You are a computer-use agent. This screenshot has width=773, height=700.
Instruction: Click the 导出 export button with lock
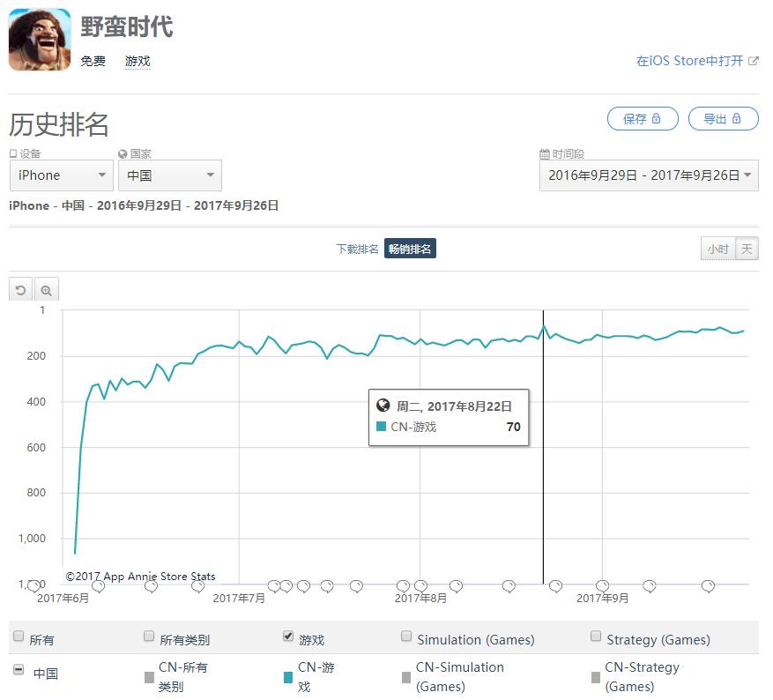tap(724, 119)
